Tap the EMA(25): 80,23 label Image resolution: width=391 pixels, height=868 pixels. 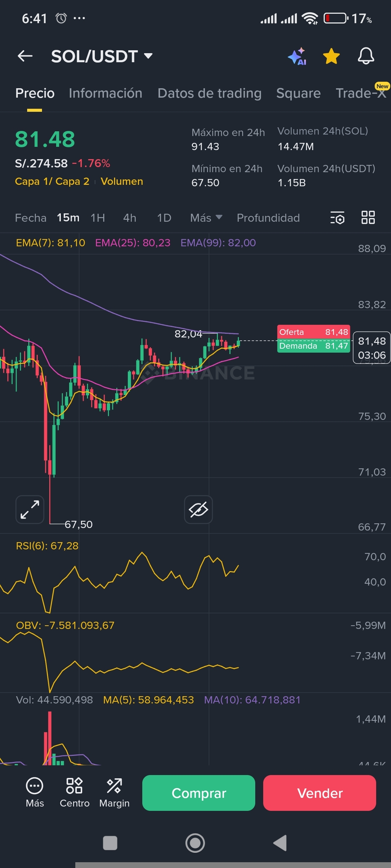click(x=133, y=243)
